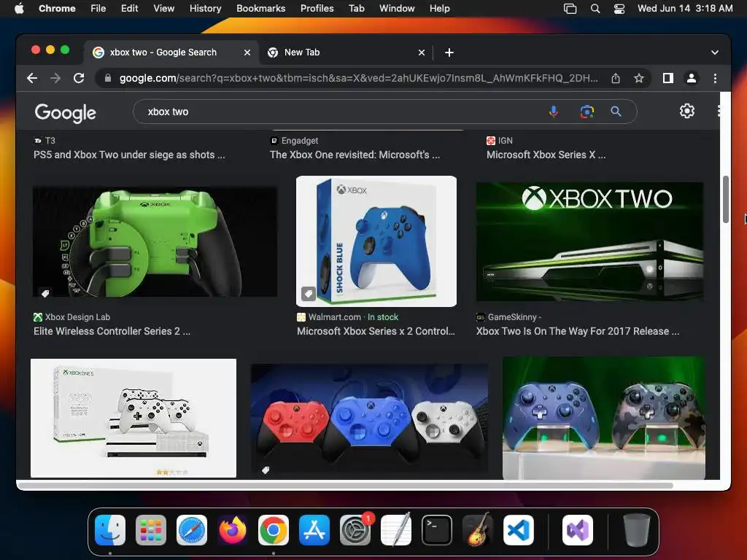Open Terminal from the Dock
The height and width of the screenshot is (560, 747).
pyautogui.click(x=437, y=530)
